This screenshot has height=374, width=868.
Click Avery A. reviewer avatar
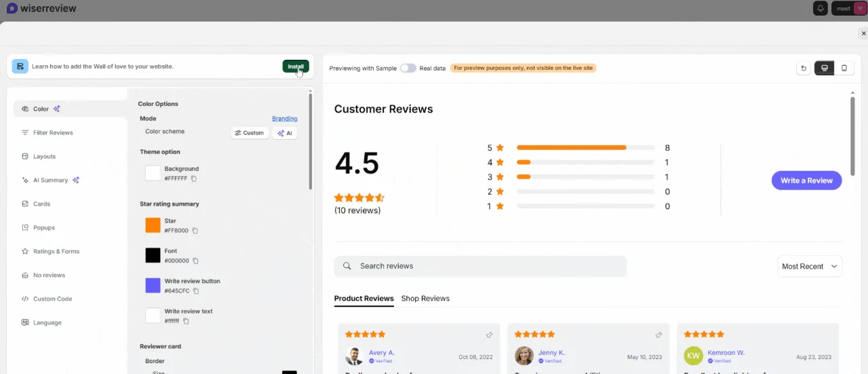click(354, 356)
